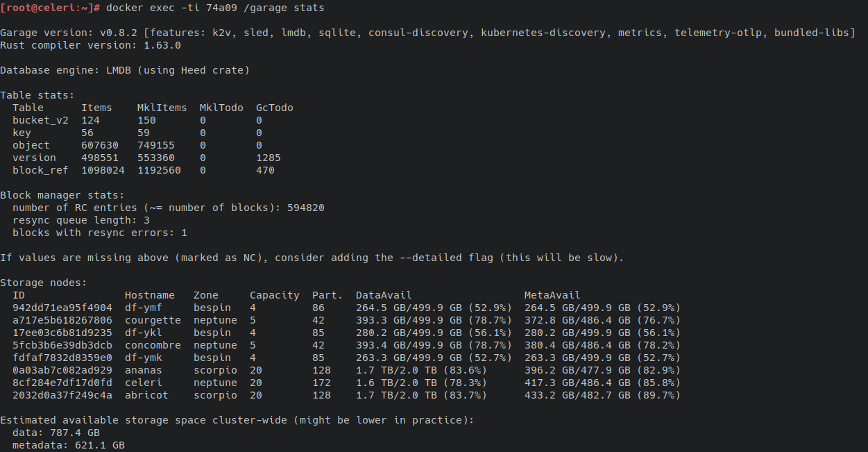Click the hostname 'ananas' in Storage nodes

(144, 370)
